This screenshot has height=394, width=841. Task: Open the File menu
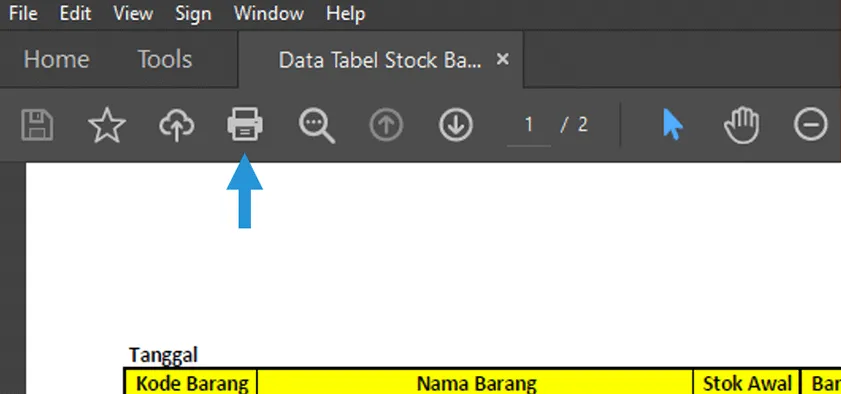coord(23,13)
